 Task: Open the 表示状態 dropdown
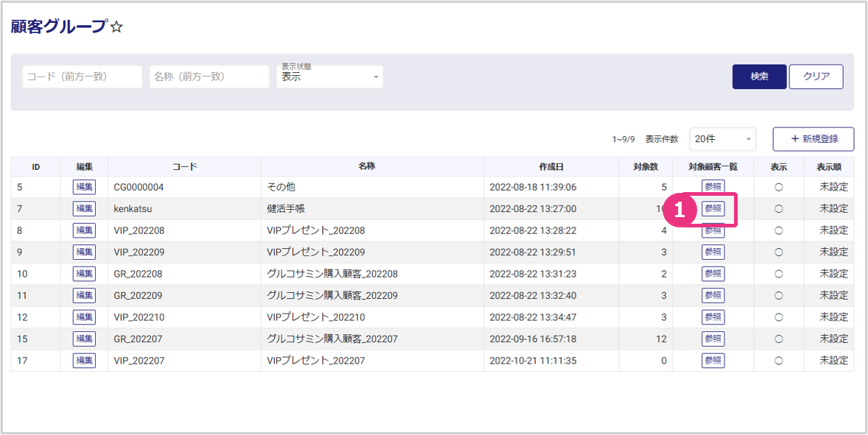(x=329, y=77)
